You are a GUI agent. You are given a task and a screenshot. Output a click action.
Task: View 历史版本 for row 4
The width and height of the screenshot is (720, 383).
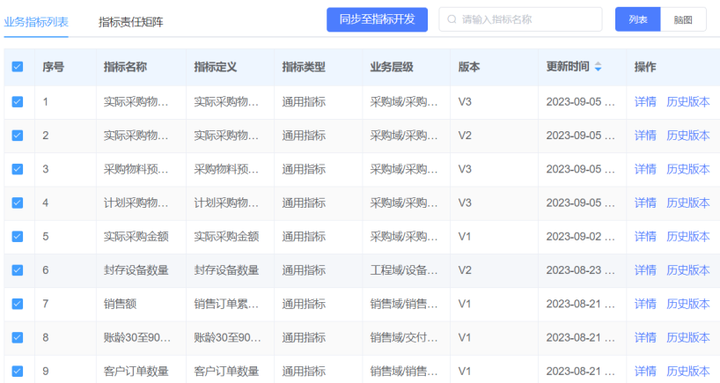[688, 203]
